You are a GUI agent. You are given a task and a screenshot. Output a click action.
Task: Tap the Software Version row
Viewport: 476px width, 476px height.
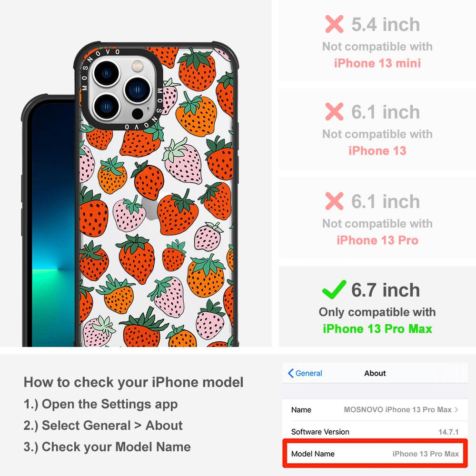[x=375, y=432]
